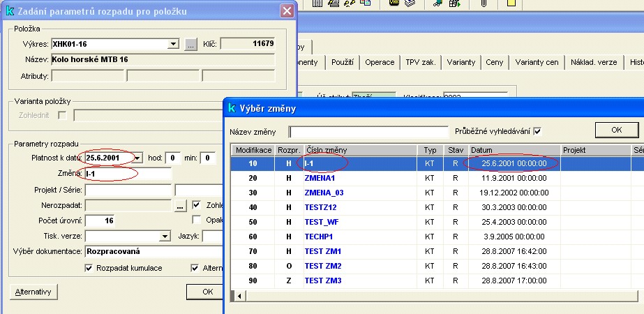The image size is (644, 314).
Task: Switch to the Použití tab
Action: point(342,62)
